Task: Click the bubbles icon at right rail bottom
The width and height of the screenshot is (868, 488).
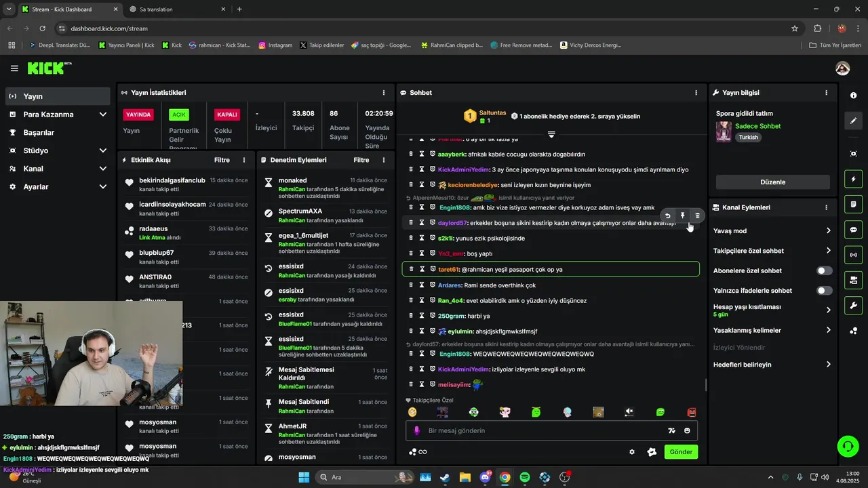Action: click(854, 331)
